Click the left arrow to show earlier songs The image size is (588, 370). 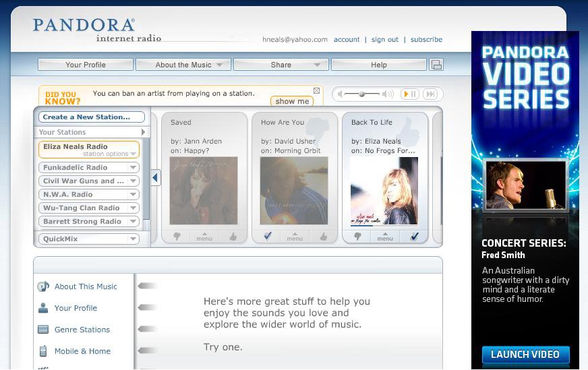pyautogui.click(x=155, y=177)
